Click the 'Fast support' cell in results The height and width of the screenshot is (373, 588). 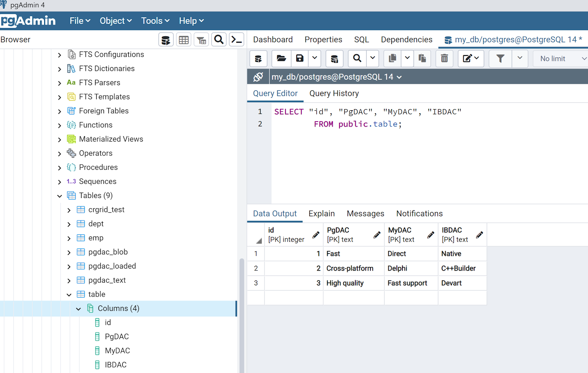point(411,283)
